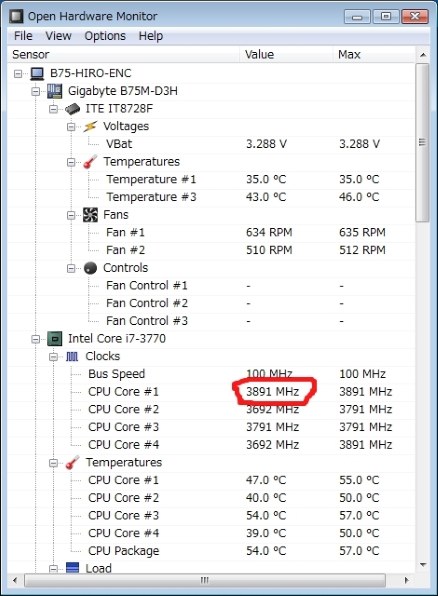Click the vertical scrollbar down arrow
The width and height of the screenshot is (438, 596).
(x=423, y=565)
